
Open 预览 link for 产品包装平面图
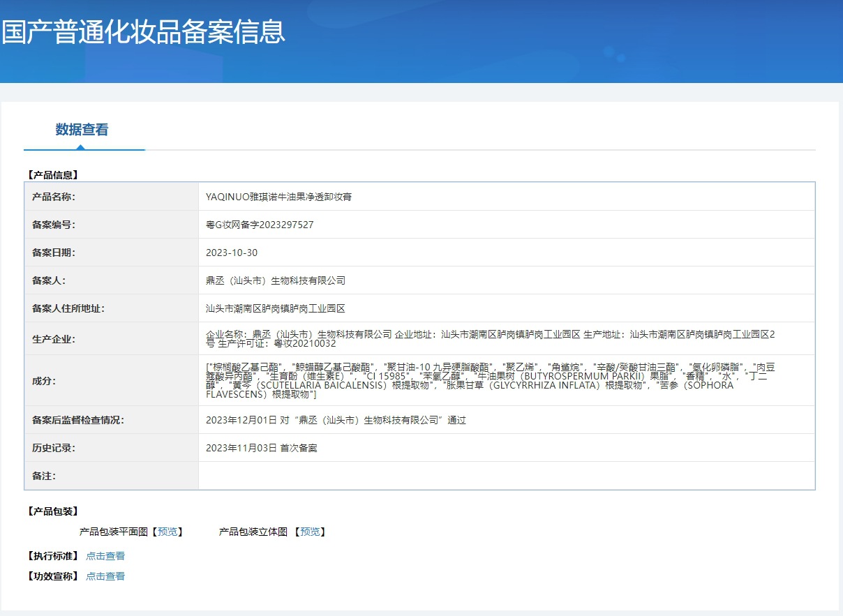[x=167, y=532]
